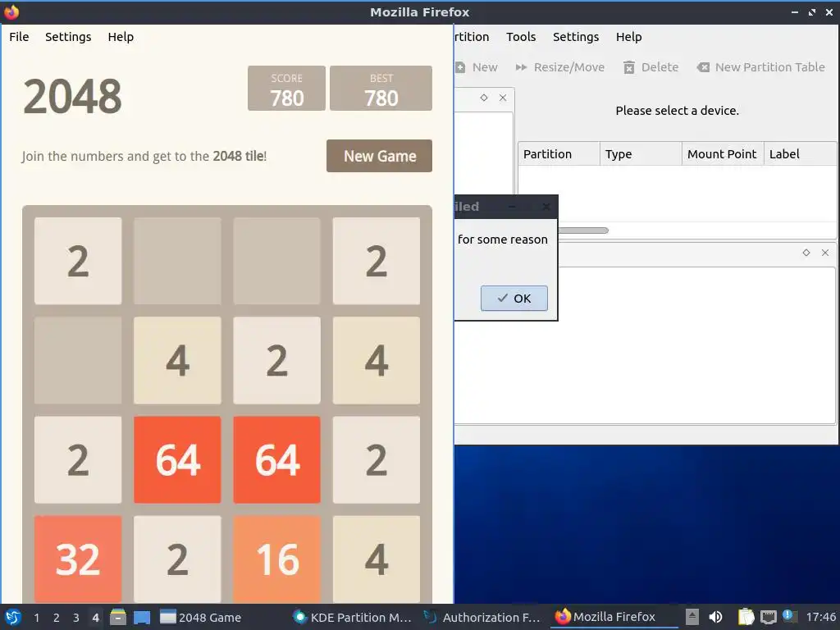Float the devices panel with its diamond icon
The height and width of the screenshot is (630, 840).
click(484, 98)
